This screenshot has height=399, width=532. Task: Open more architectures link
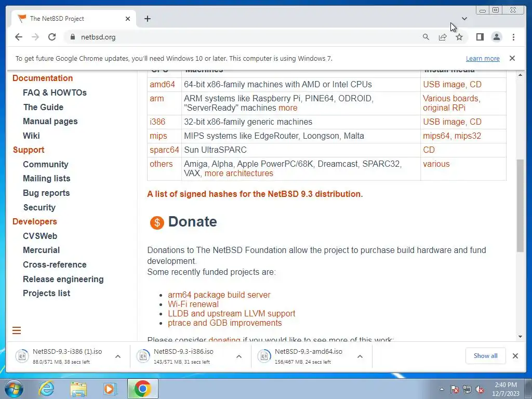(x=238, y=174)
